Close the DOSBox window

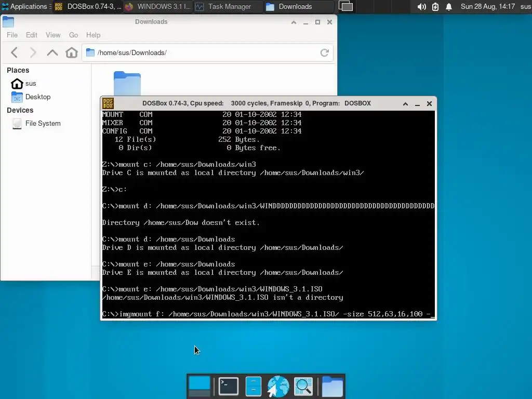click(429, 104)
